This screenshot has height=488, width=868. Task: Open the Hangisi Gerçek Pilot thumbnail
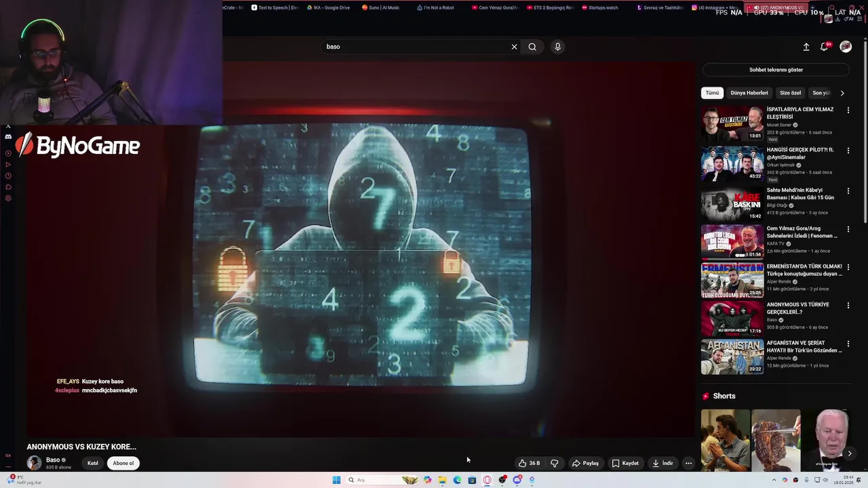[x=732, y=164]
